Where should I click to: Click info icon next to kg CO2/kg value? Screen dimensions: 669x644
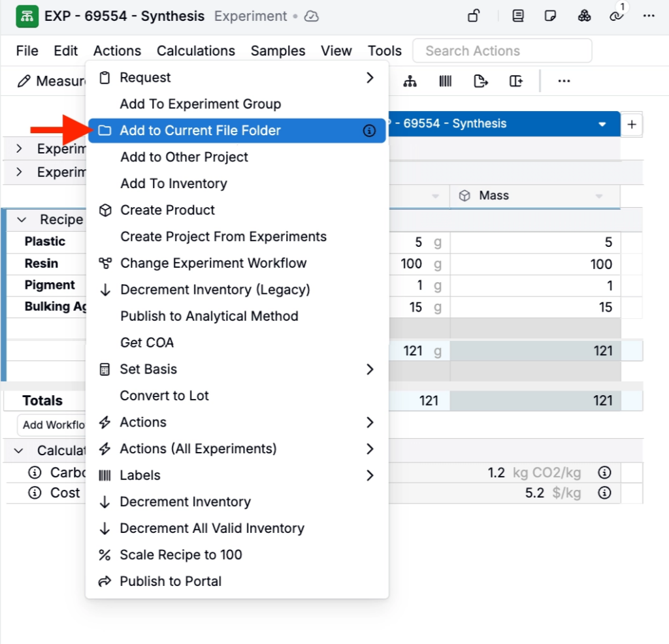pyautogui.click(x=604, y=473)
